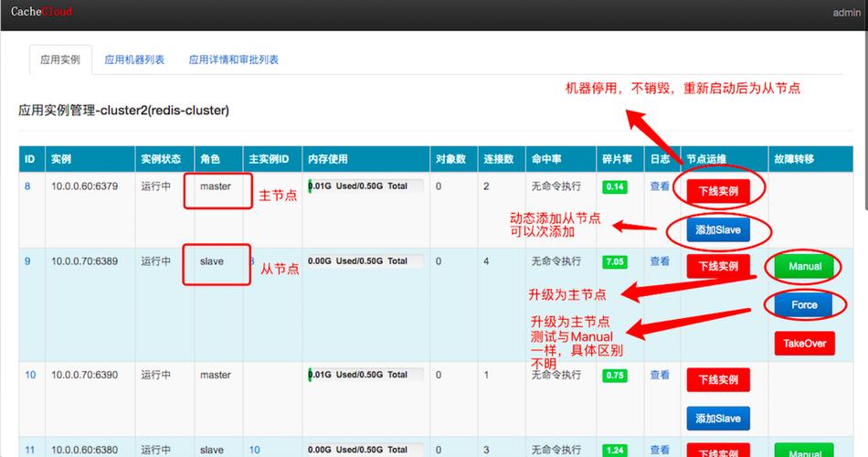Image resolution: width=868 pixels, height=457 pixels.
Task: Click the 7.05 fragmentation badge
Action: [x=615, y=261]
